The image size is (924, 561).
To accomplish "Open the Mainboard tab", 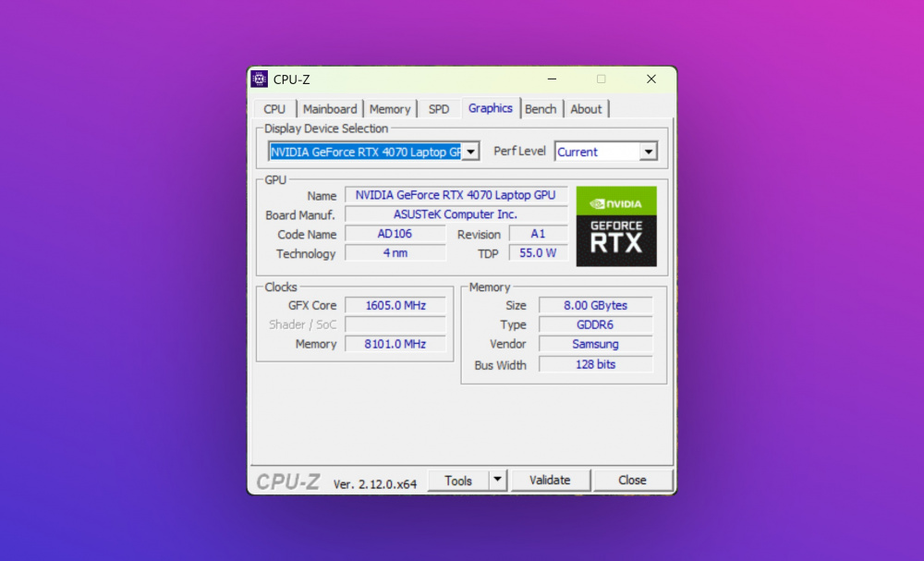I will tap(330, 109).
